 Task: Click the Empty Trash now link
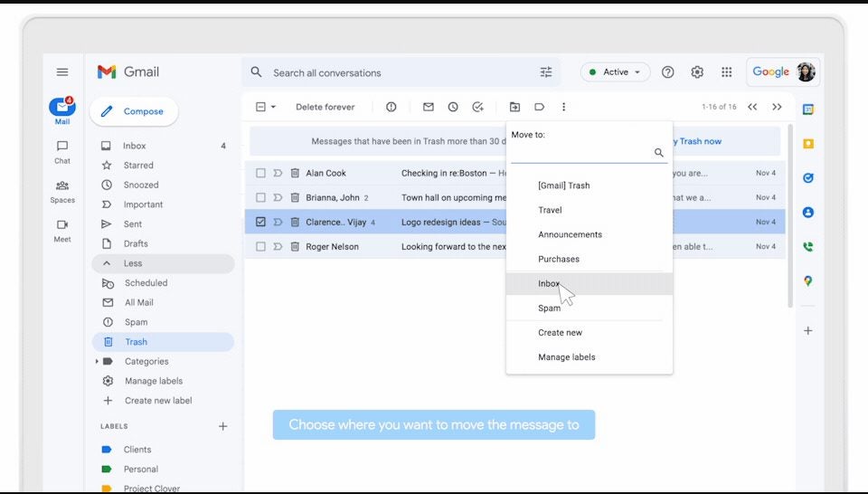(x=696, y=141)
